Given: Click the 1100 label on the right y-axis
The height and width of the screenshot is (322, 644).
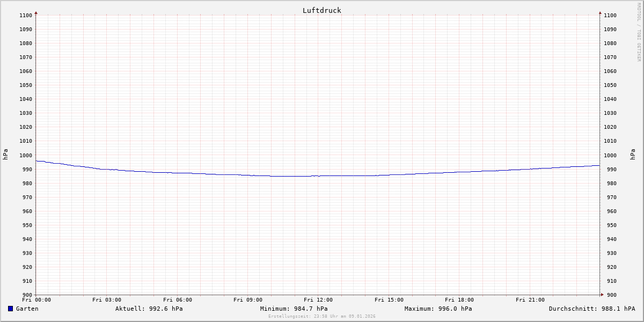Looking at the screenshot, I should click(x=610, y=16).
